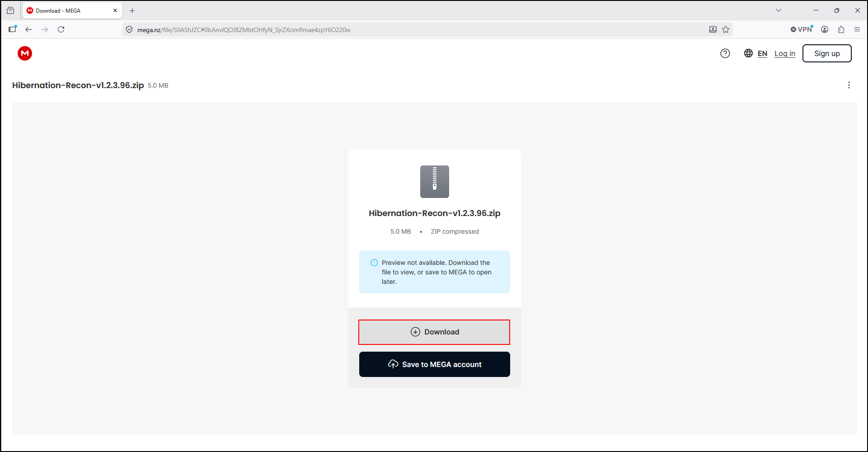This screenshot has height=452, width=868.
Task: Click the mega.nz address bar URL
Action: 244,30
